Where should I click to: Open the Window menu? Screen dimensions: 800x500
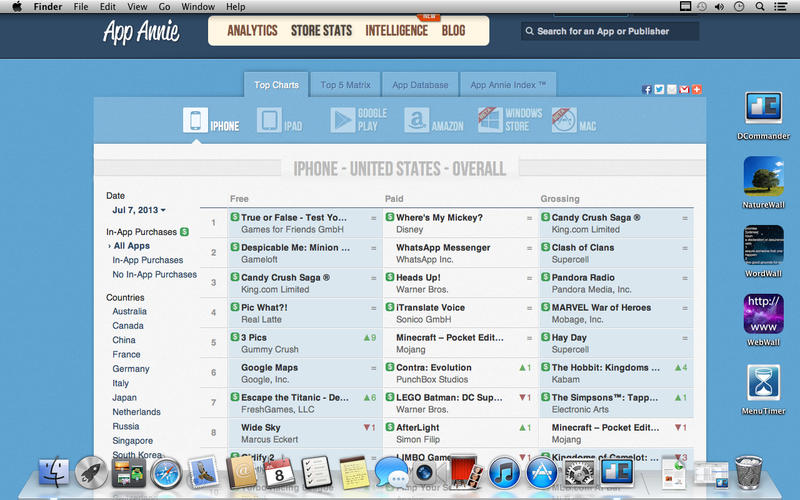(x=198, y=7)
